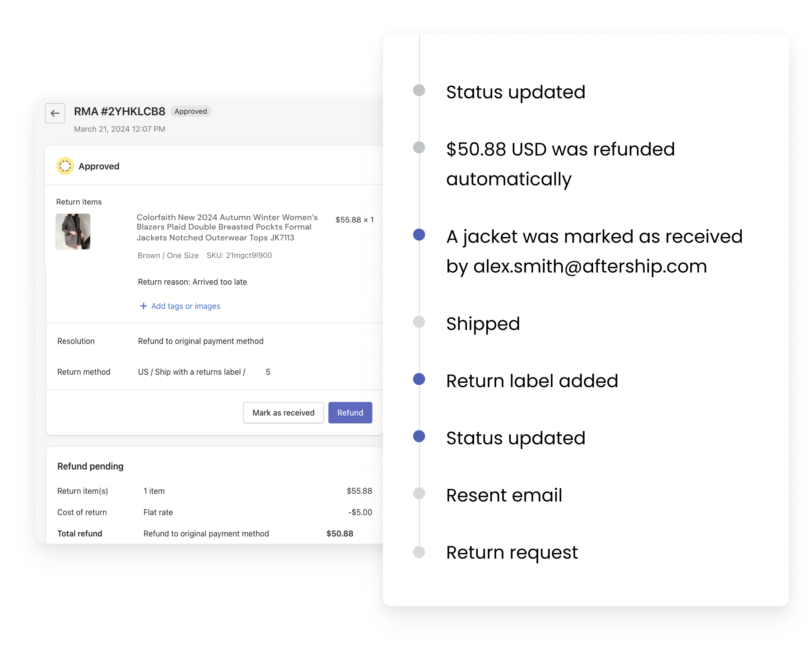Viewport: 812px width, 664px height.
Task: Click the blue dot next to jacket received event
Action: click(x=420, y=234)
